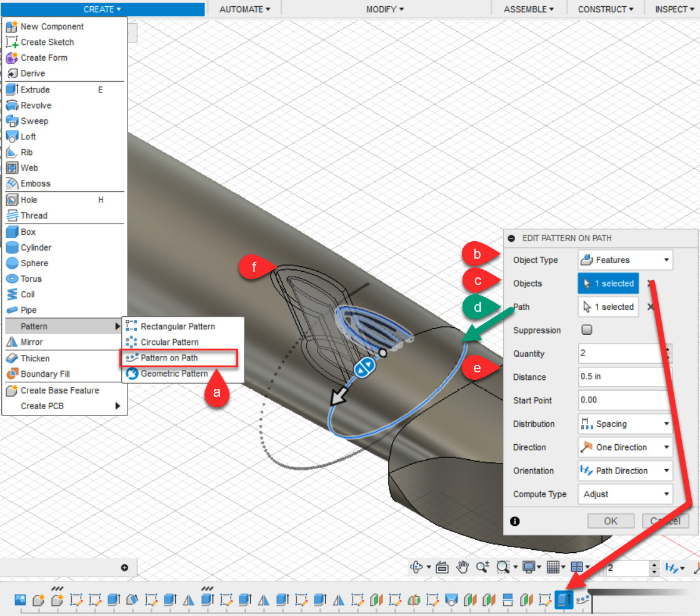Open the Orientation dropdown showing Path Direction
Viewport: 700px width, 616px height.
coord(624,470)
